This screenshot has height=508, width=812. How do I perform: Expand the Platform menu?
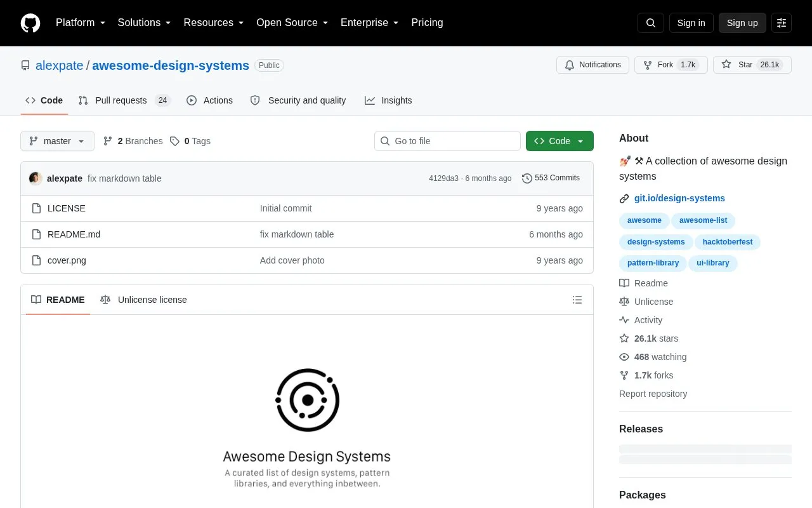click(81, 23)
